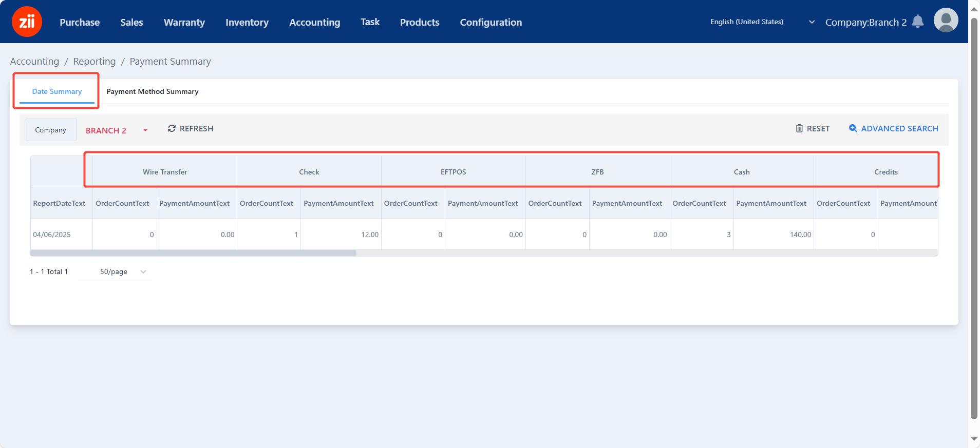This screenshot has height=448, width=980.
Task: Open the Inventory menu
Action: pos(247,22)
